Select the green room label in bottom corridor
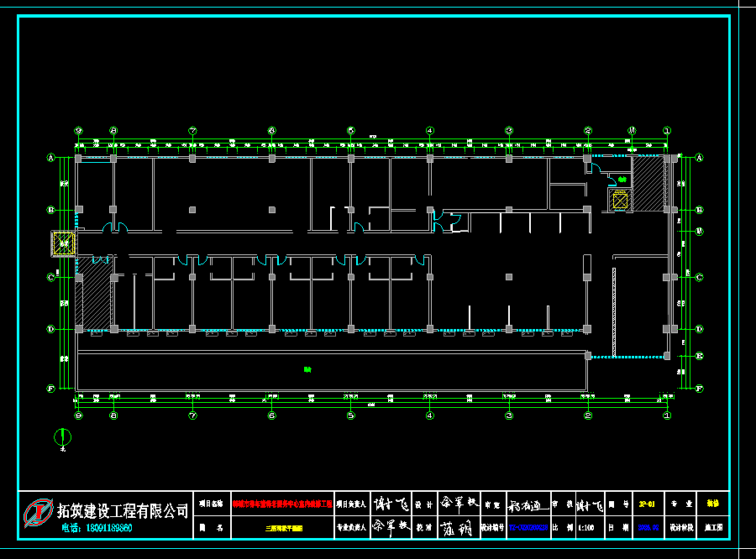The image size is (756, 559). click(307, 369)
